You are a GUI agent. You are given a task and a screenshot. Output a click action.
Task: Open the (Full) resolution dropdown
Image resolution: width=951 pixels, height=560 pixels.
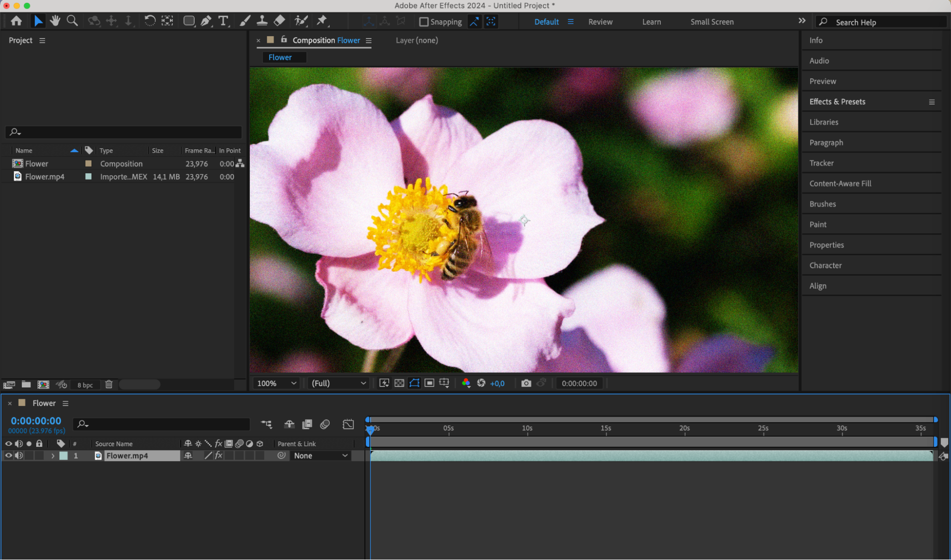(x=338, y=383)
